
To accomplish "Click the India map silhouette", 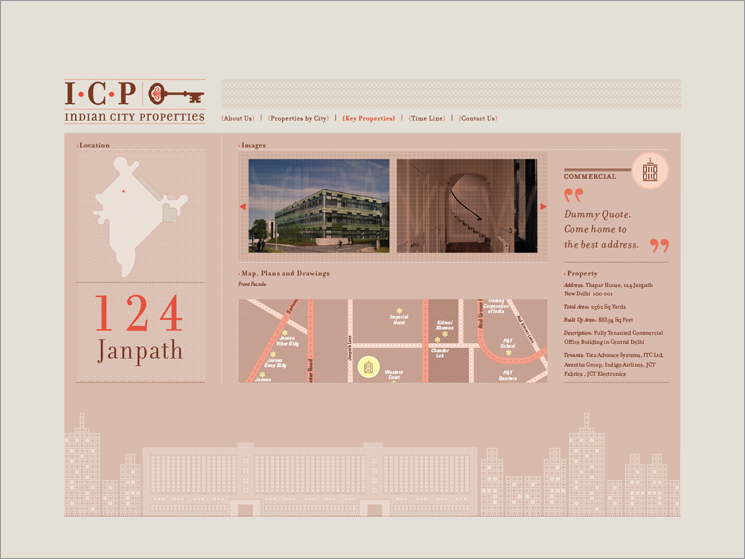I will [x=140, y=217].
